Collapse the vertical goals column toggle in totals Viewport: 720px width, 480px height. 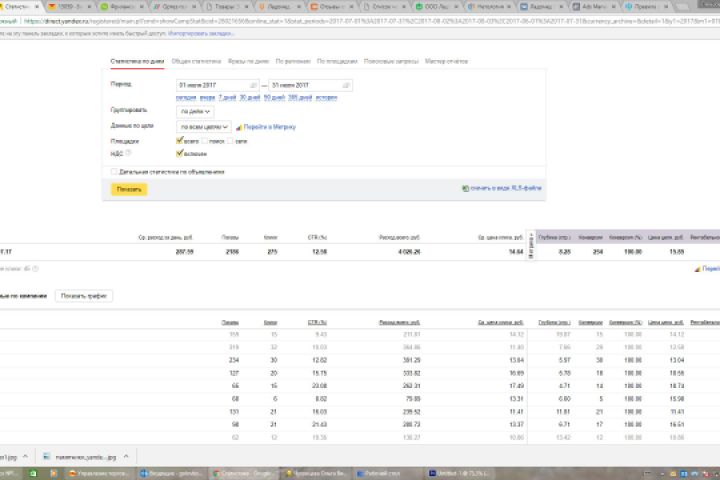point(531,245)
